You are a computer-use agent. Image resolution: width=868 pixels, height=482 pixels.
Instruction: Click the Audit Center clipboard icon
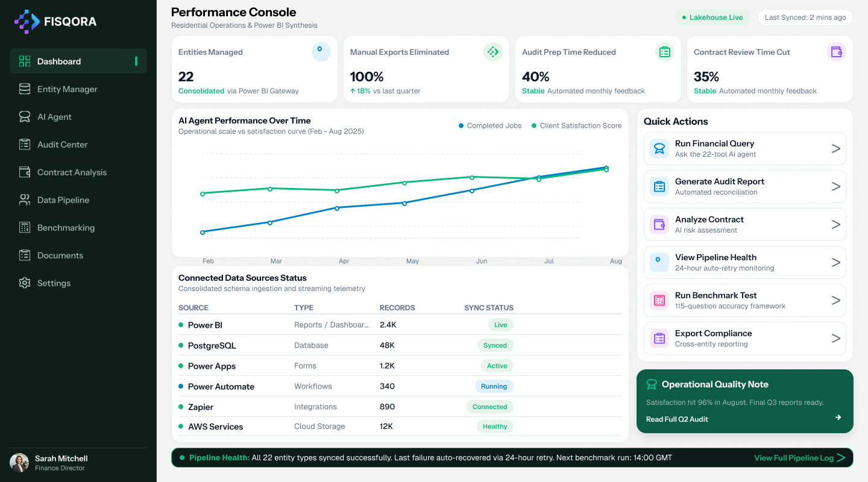coord(25,145)
